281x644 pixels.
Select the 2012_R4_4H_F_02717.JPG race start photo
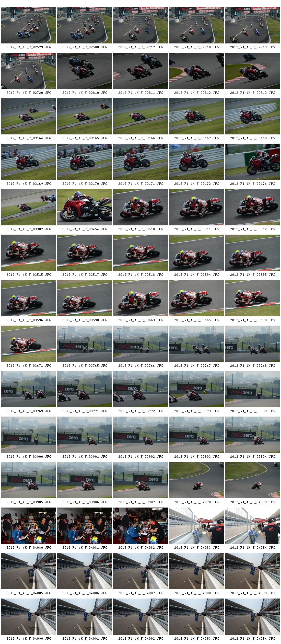(140, 25)
